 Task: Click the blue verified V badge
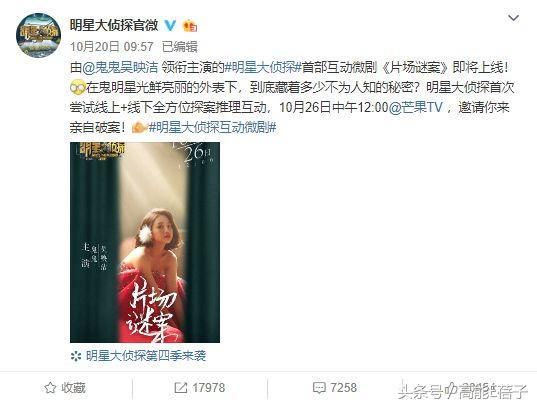pos(170,25)
